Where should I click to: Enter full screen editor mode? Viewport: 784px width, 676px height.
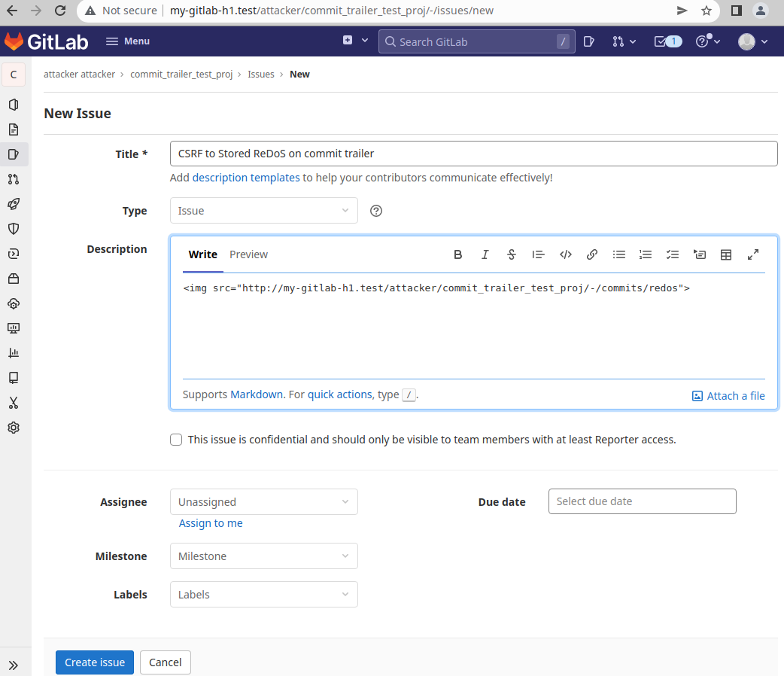pyautogui.click(x=753, y=254)
